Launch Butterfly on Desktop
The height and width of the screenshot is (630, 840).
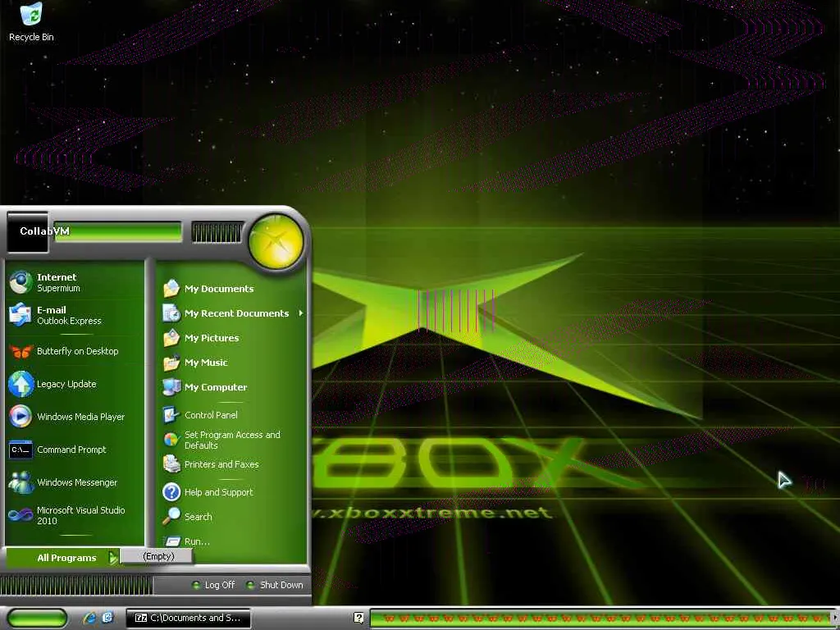point(75,351)
